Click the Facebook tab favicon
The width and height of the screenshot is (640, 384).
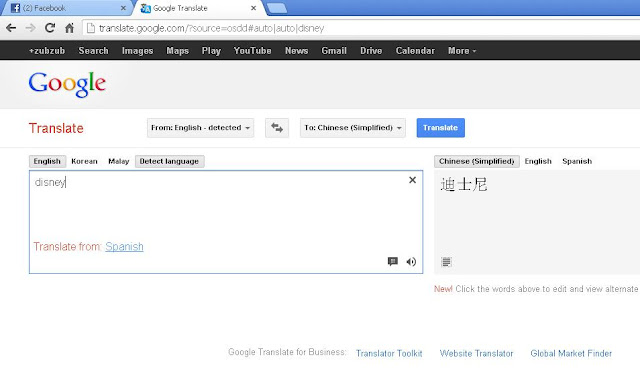[15, 8]
